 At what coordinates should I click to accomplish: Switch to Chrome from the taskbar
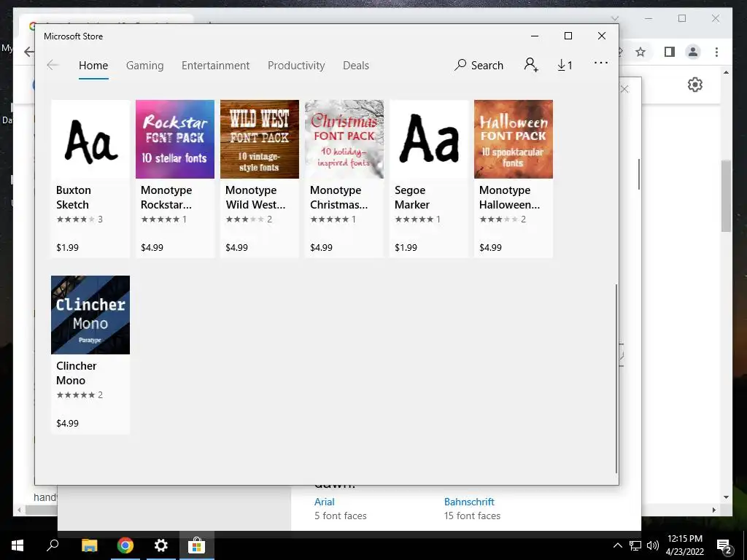coord(125,545)
